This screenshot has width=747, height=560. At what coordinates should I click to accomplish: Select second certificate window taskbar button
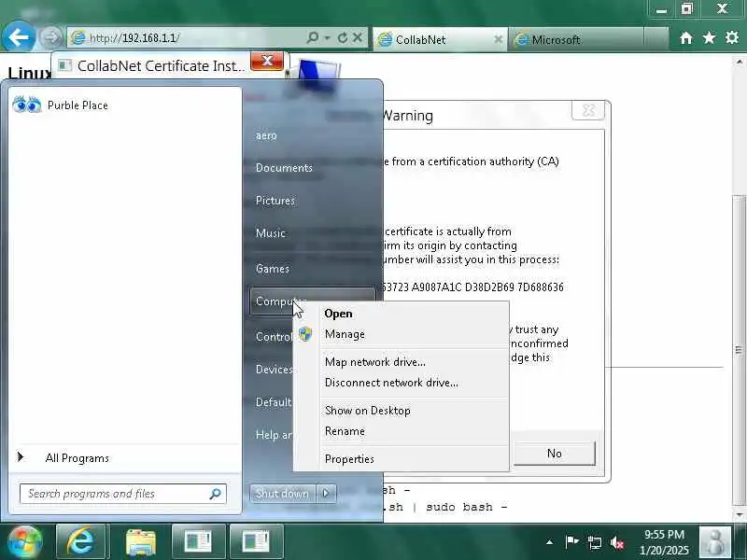[x=256, y=541]
